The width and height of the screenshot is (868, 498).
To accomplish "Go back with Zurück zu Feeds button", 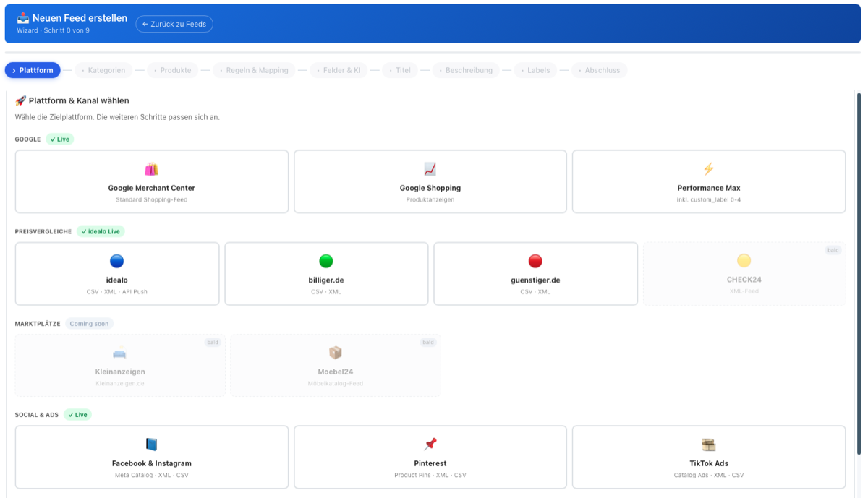I will pos(174,24).
